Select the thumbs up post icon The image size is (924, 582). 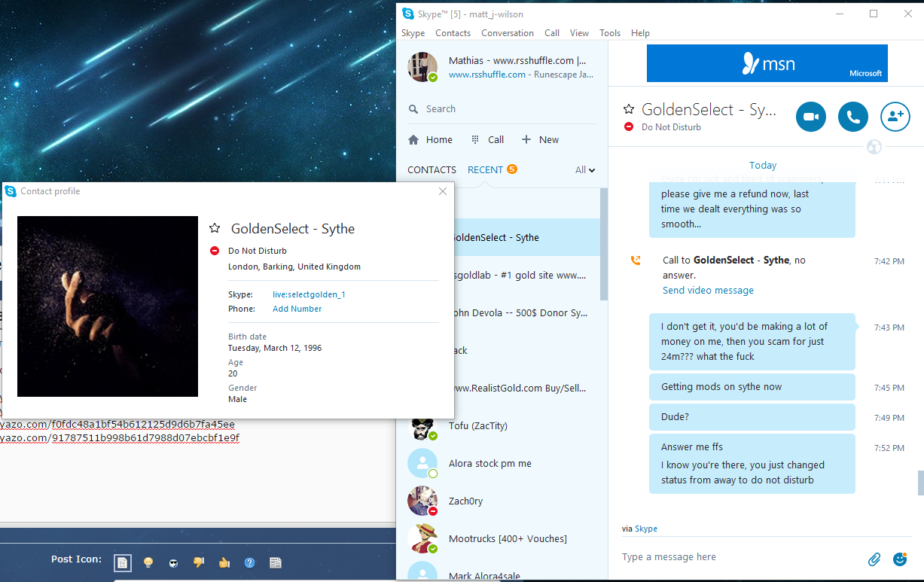(x=224, y=562)
